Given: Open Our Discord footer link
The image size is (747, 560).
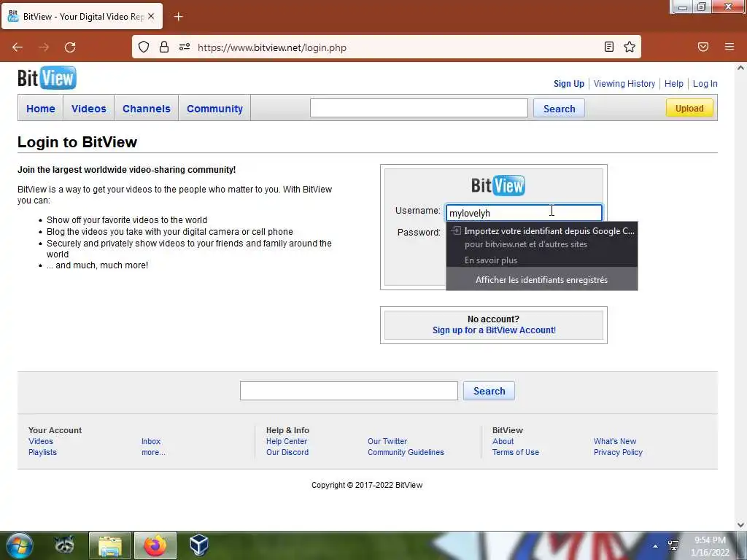Looking at the screenshot, I should coord(287,452).
